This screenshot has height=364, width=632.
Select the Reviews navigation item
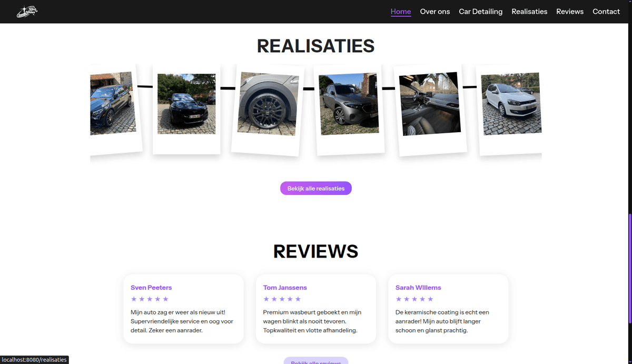tap(570, 11)
